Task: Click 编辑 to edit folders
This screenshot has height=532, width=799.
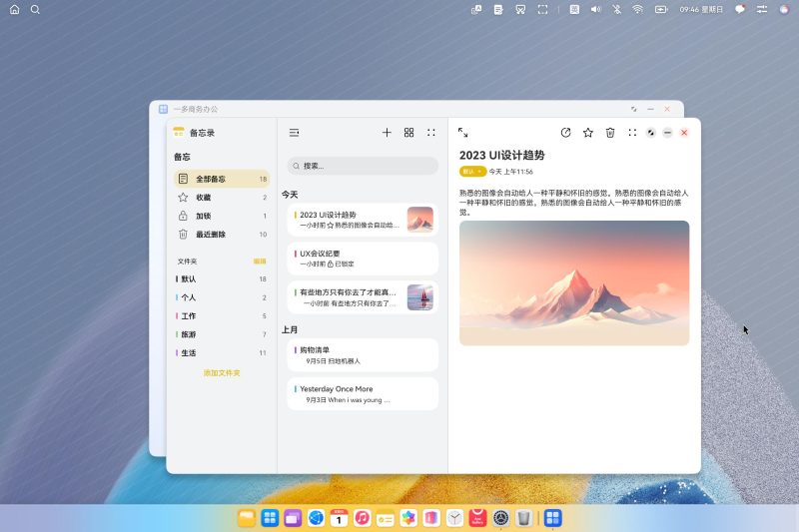Action: [x=260, y=262]
